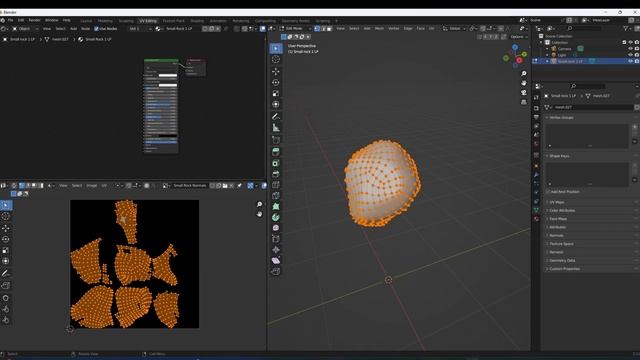The image size is (640, 360).
Task: Select the Scale tool in 3D viewport toolbar
Action: coord(276,93)
